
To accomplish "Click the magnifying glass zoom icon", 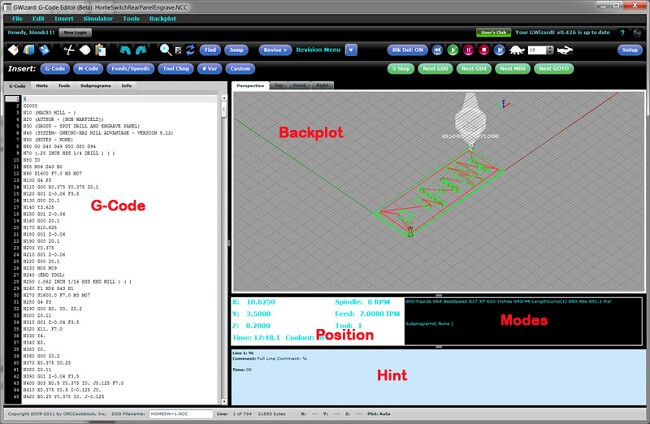I will [166, 50].
